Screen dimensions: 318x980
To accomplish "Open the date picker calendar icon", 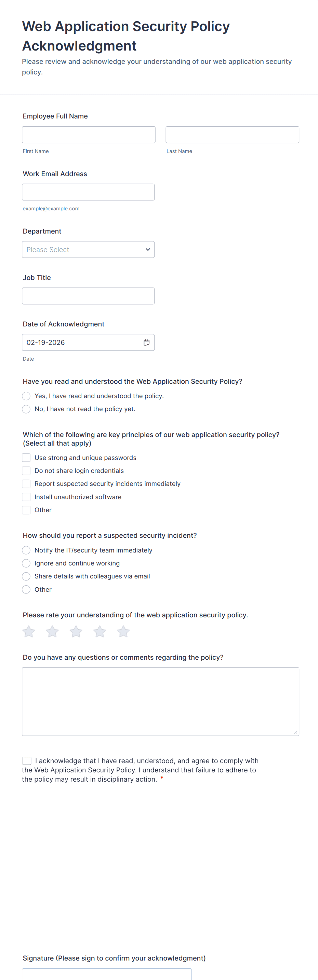I will tap(146, 342).
